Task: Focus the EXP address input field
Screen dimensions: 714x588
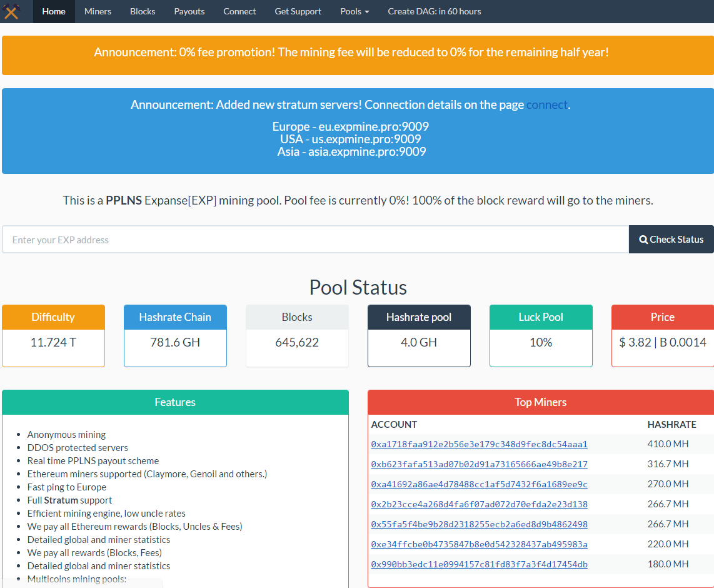Action: click(x=316, y=240)
